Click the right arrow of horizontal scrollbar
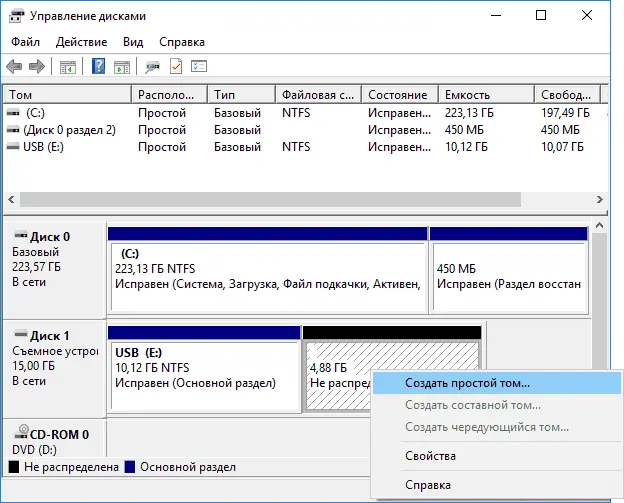This screenshot has width=624, height=503. (x=599, y=199)
